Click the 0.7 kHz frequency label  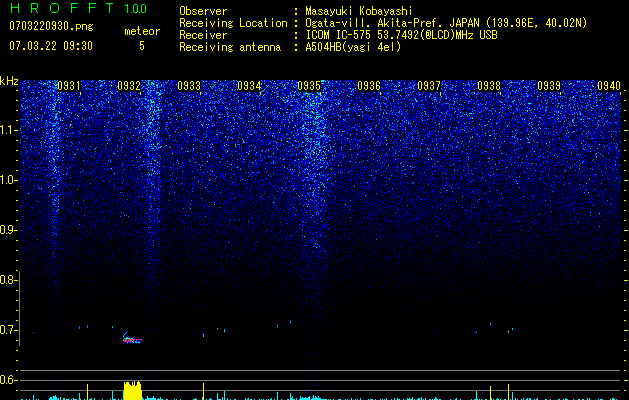click(8, 330)
